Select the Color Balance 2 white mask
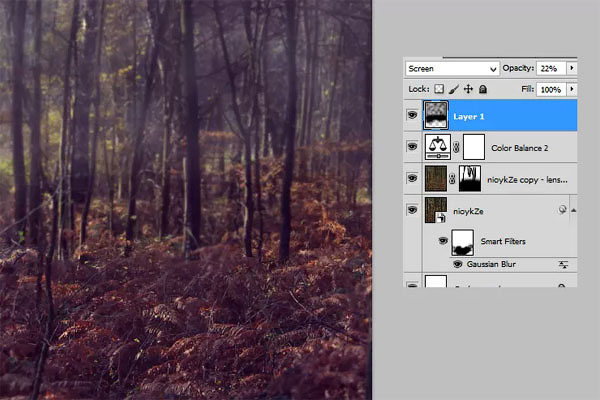 click(x=474, y=147)
